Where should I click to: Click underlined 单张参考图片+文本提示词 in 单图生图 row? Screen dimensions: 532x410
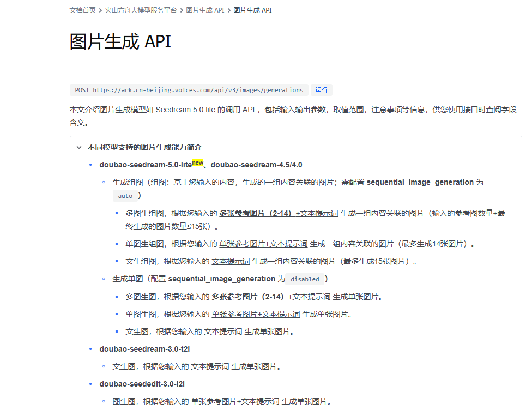pos(256,315)
